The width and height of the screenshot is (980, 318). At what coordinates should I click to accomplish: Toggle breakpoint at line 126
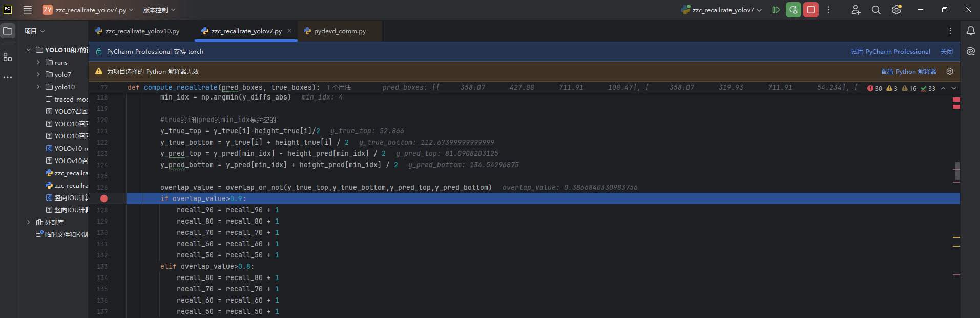pos(102,187)
